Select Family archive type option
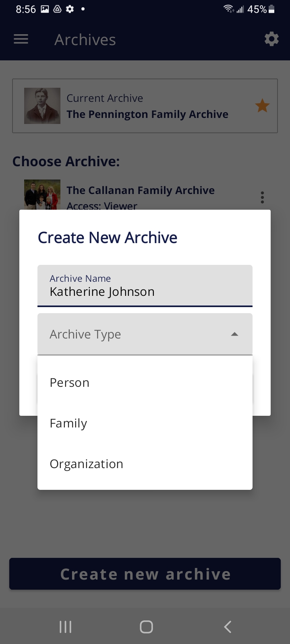The height and width of the screenshot is (644, 290). [x=68, y=423]
